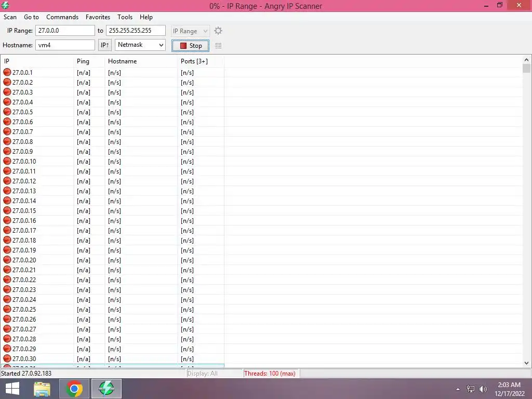Focus the start IP field 27.0.0.0
Viewport: 532px width, 399px height.
pyautogui.click(x=65, y=31)
